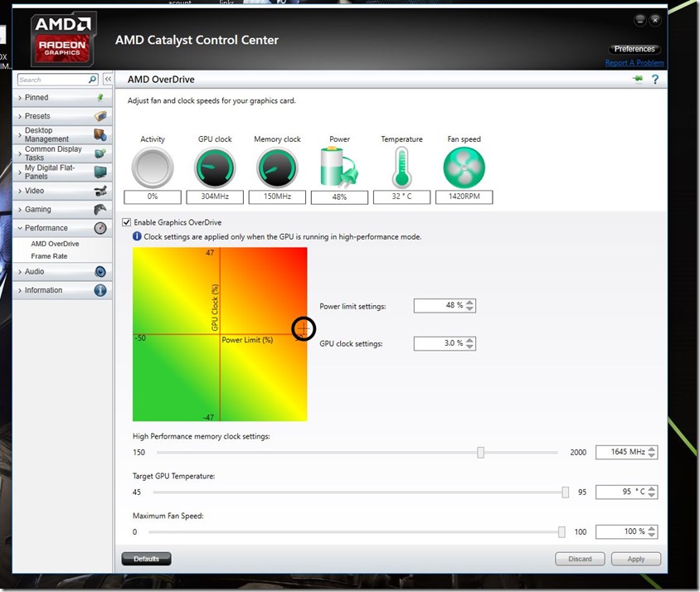Select AMD OverDrive in sidebar
The image size is (700, 592).
coord(55,244)
